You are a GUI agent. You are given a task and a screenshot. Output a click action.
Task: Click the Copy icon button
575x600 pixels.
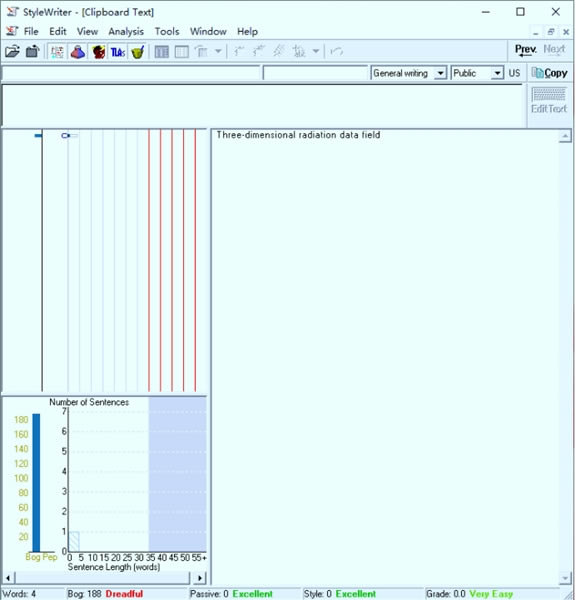(x=549, y=73)
